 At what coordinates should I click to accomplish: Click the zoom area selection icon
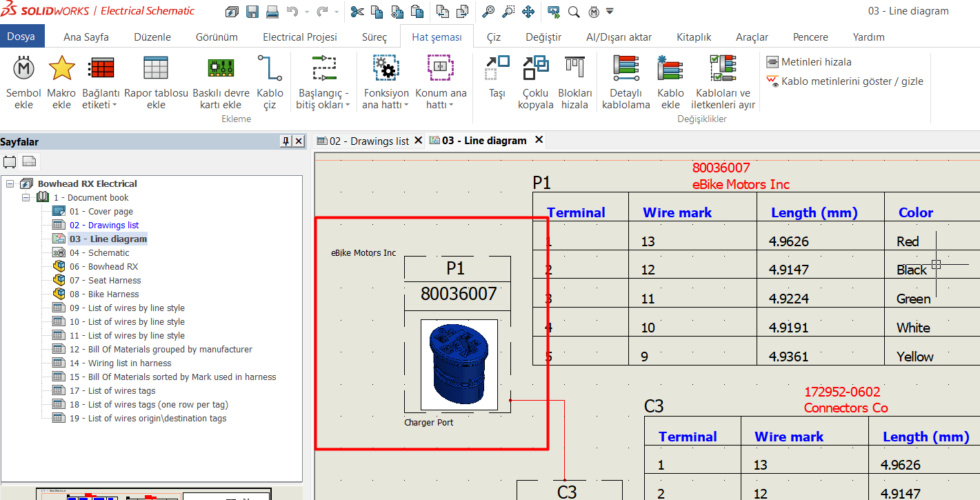click(508, 12)
